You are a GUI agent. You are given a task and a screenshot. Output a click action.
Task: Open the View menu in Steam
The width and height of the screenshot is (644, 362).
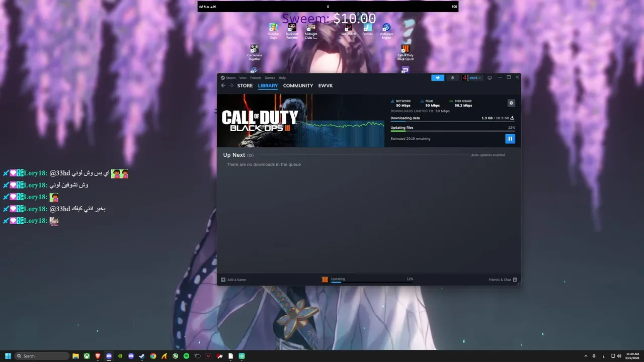243,78
